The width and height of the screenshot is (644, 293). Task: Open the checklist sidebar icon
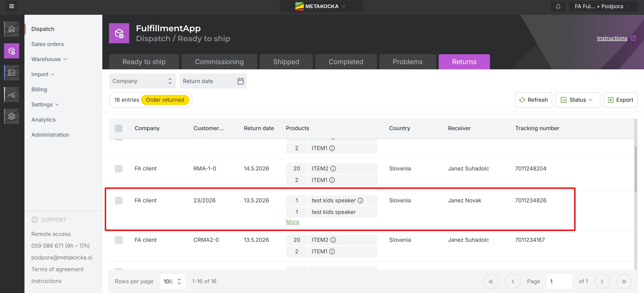[11, 73]
